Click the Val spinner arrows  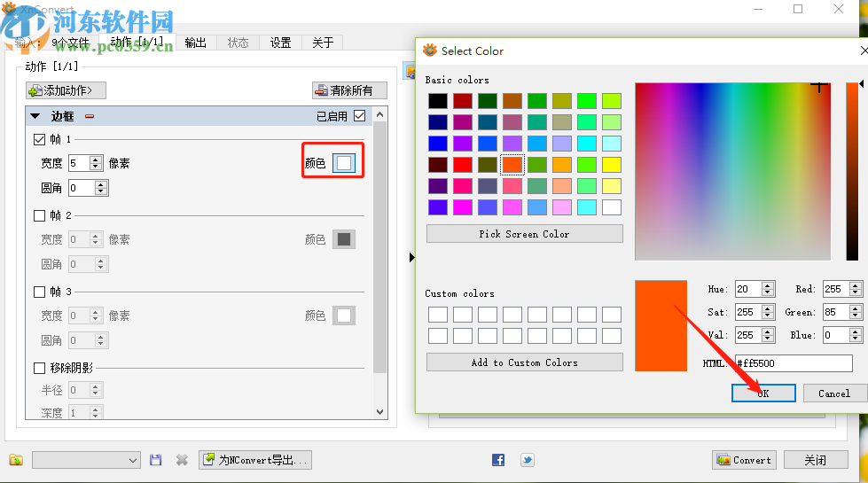(767, 335)
